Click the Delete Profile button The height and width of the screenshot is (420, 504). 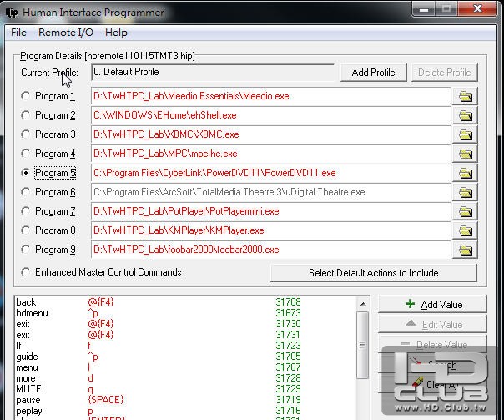point(445,73)
